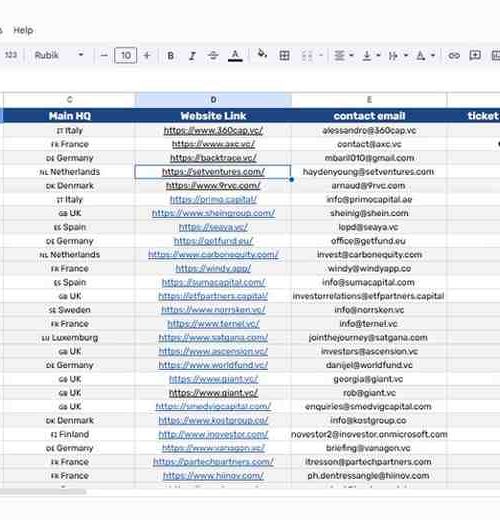Open the https://windy.app/ link
The image size is (500, 520).
pyautogui.click(x=213, y=269)
